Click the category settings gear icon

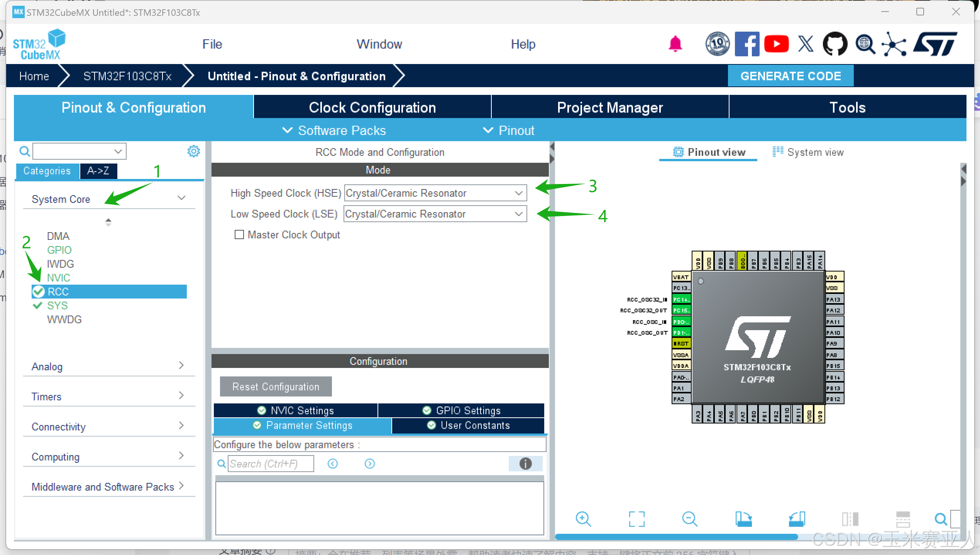[193, 151]
